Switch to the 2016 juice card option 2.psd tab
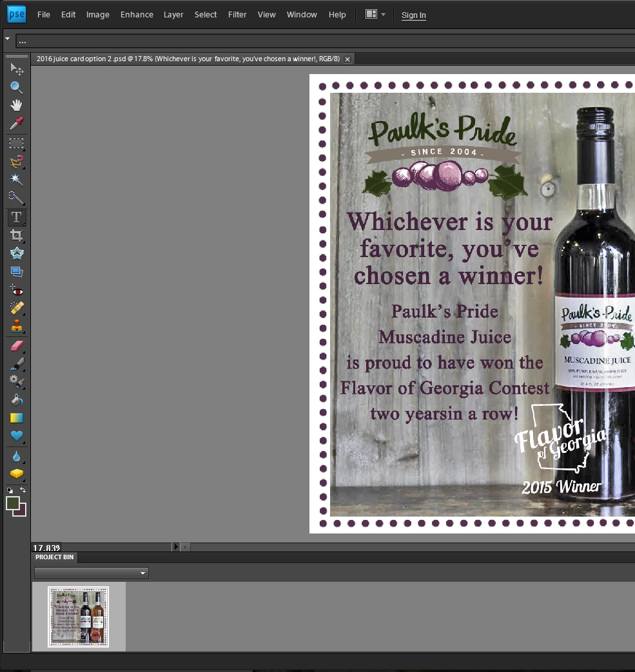The width and height of the screenshot is (635, 672). 188,59
